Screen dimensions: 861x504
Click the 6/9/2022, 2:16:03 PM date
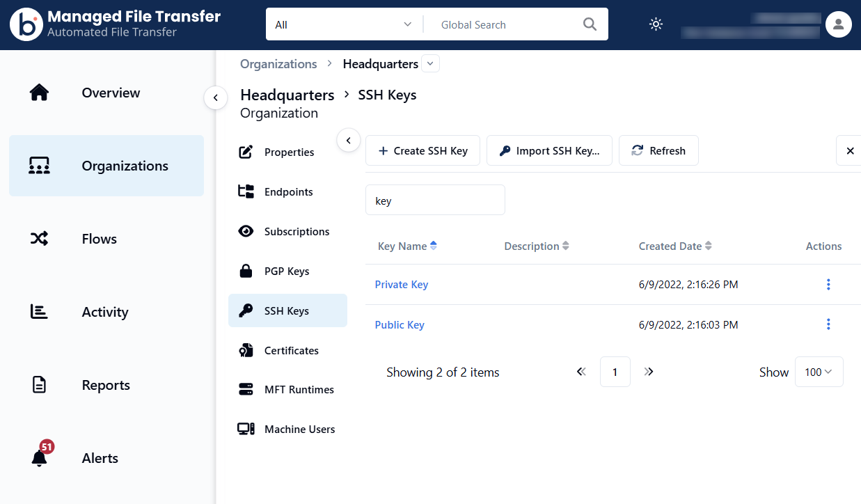point(688,324)
